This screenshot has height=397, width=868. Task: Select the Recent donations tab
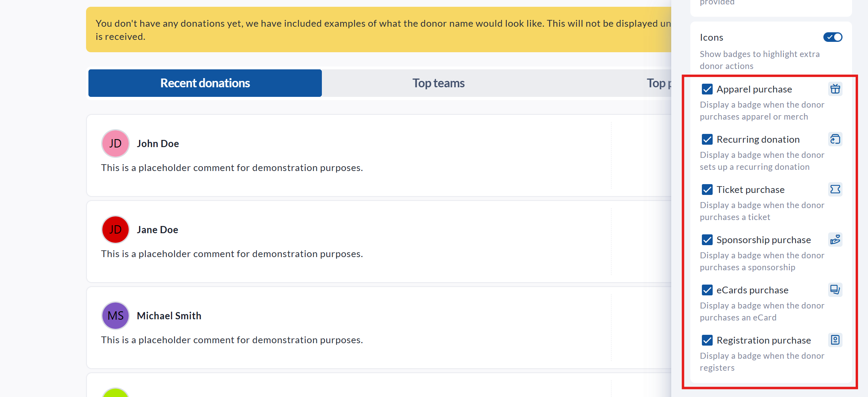(205, 83)
